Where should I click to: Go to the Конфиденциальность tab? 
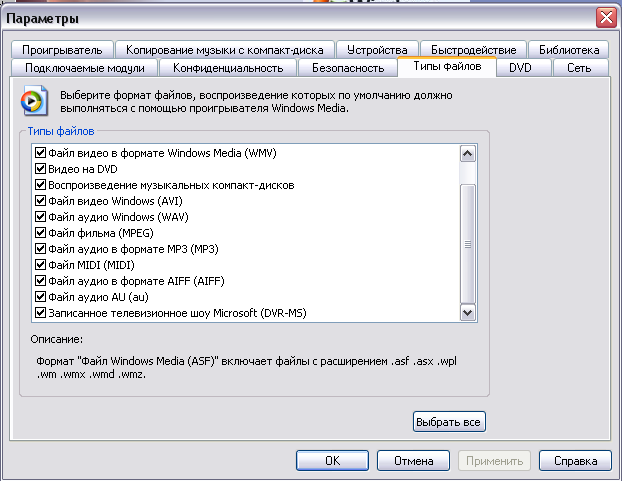(x=228, y=68)
